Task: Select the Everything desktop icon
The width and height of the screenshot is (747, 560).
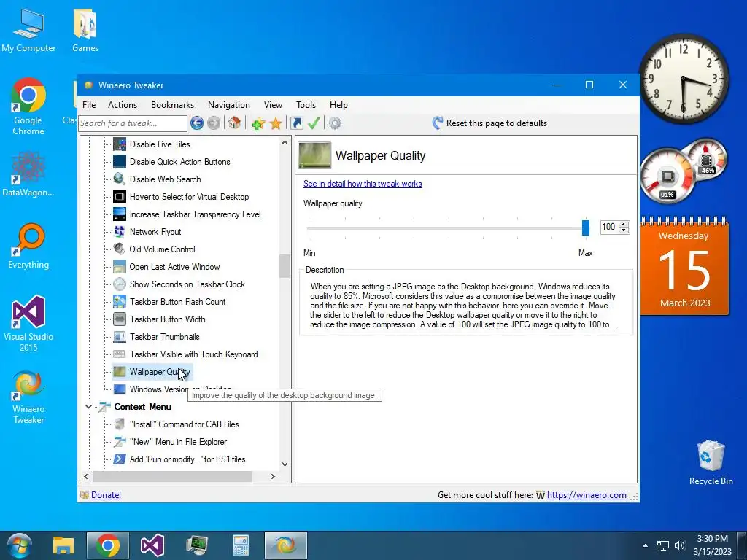Action: point(28,246)
